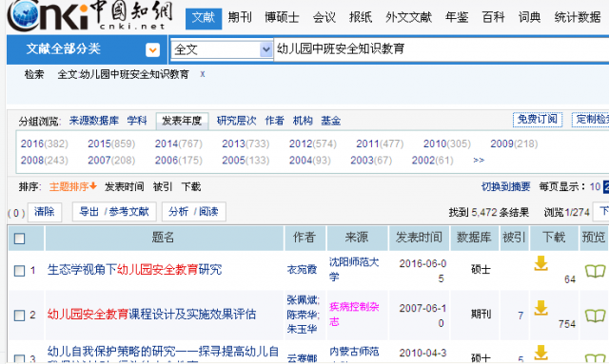Sort results by 发表时间
This screenshot has height=364, width=609.
[125, 186]
